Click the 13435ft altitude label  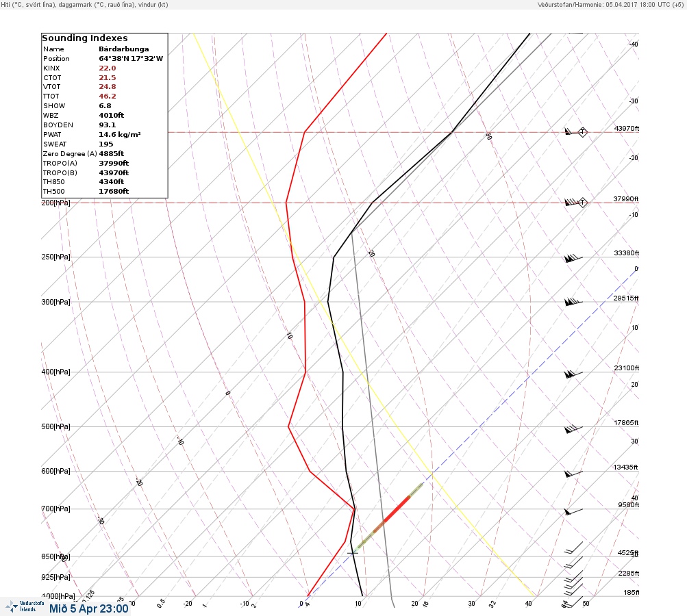(625, 467)
